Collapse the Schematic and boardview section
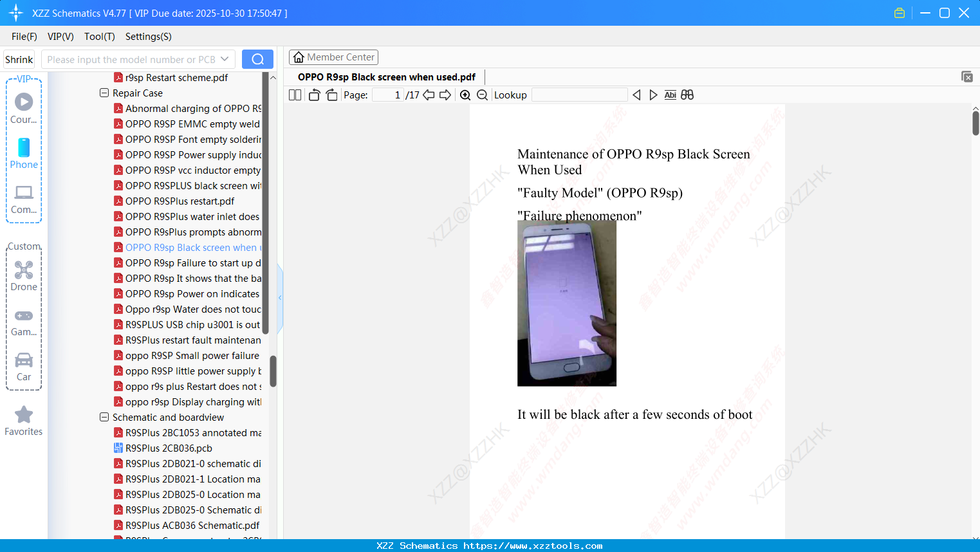980x552 pixels. [x=104, y=417]
